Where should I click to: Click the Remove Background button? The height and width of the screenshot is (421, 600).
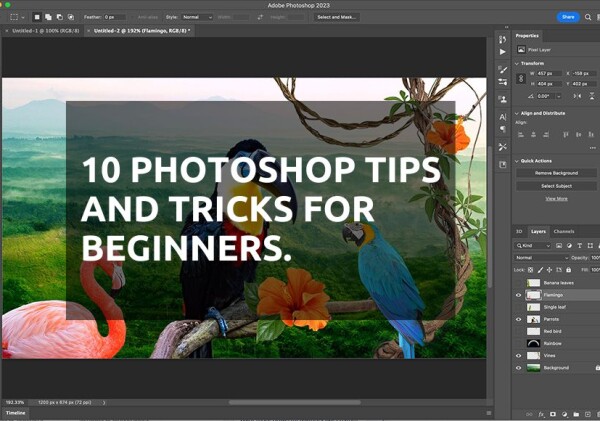556,173
